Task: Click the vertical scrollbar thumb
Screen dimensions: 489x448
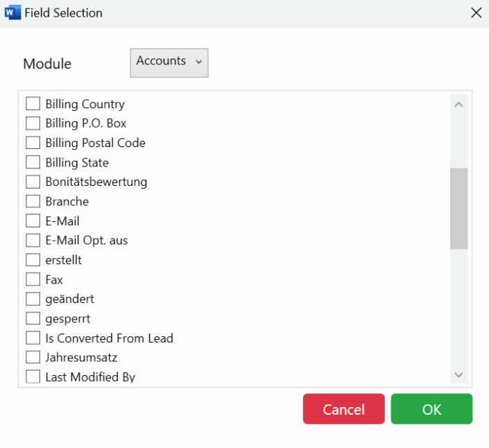Action: 458,208
